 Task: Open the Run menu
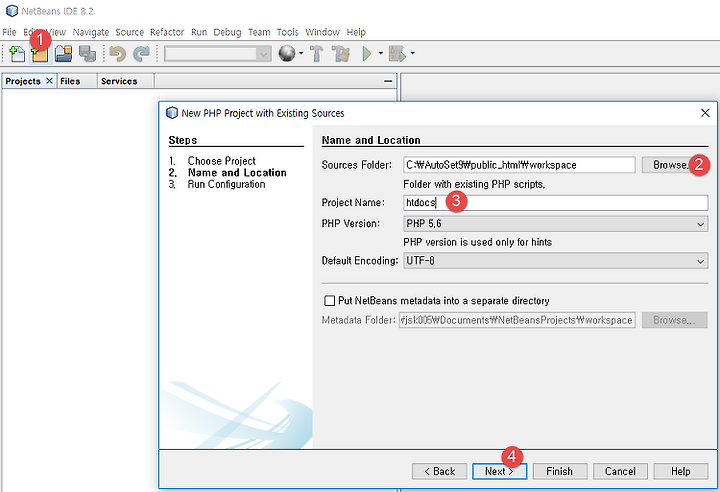point(199,32)
